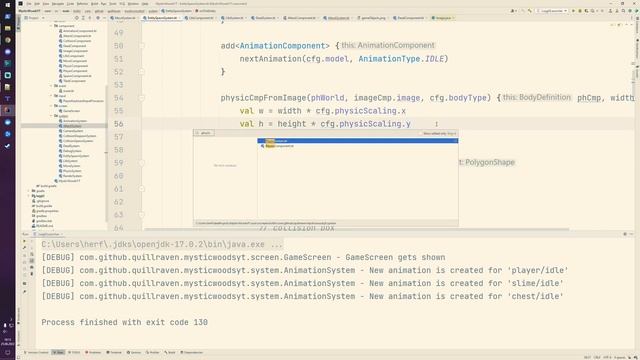
Task: Rerun the application from Run panel
Action: 24,241
